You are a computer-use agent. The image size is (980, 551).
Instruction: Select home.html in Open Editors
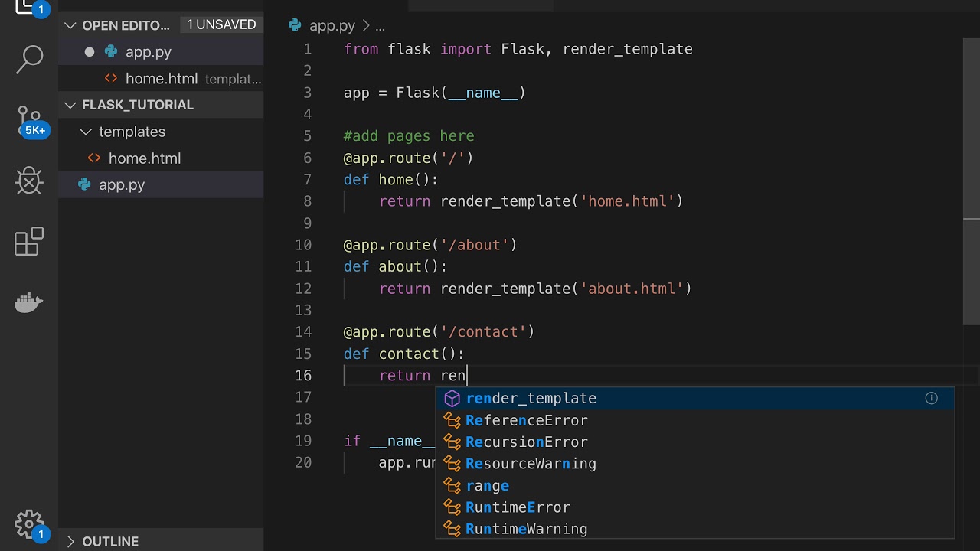tap(161, 78)
